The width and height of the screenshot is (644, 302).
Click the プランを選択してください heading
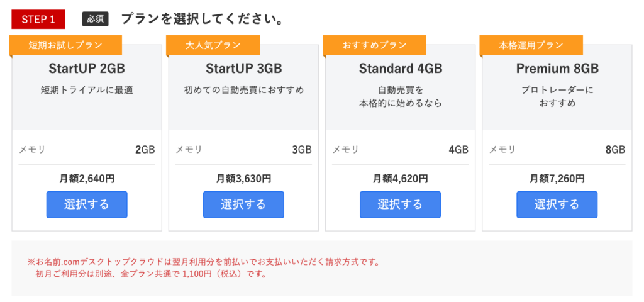[201, 19]
